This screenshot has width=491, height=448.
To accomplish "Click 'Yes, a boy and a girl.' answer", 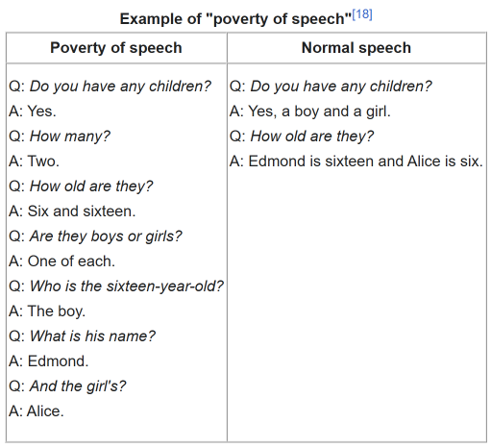I will [x=320, y=112].
